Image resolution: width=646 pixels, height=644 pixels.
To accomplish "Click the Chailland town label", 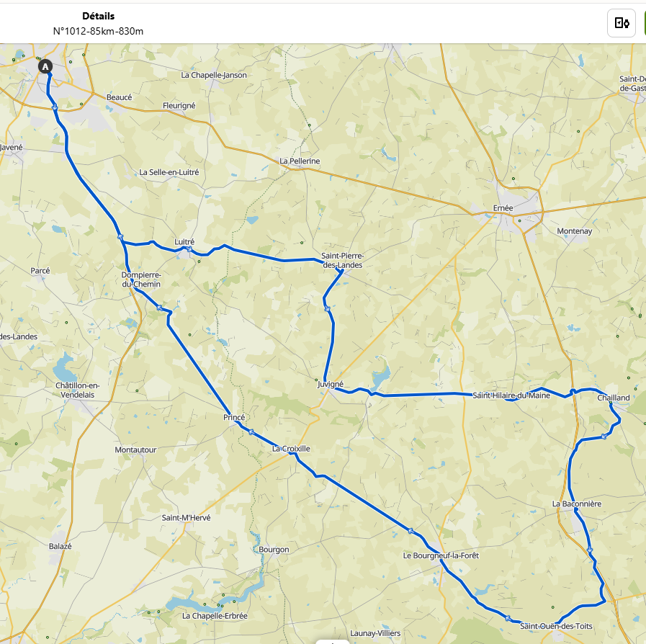I will [x=614, y=398].
